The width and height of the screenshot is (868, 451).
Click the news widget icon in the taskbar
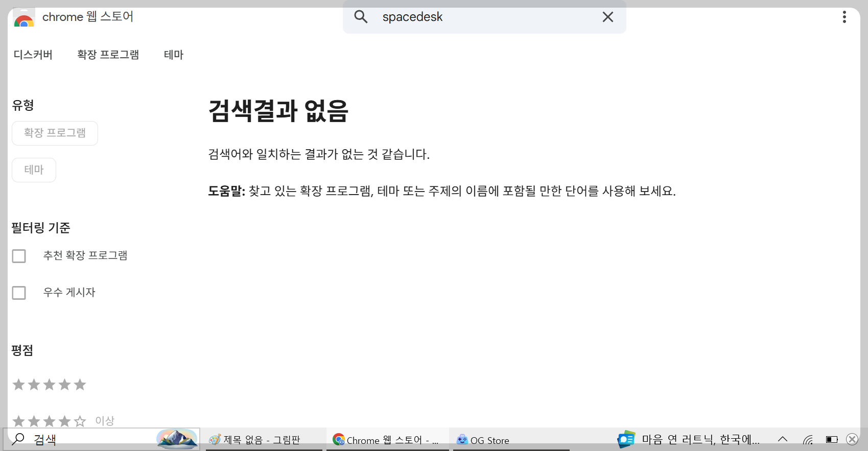click(x=626, y=439)
